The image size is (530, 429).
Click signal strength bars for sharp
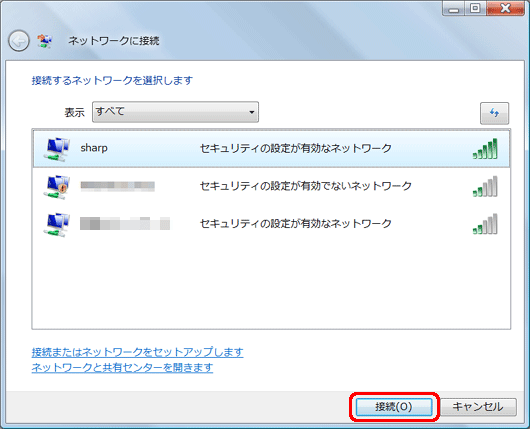click(x=485, y=148)
